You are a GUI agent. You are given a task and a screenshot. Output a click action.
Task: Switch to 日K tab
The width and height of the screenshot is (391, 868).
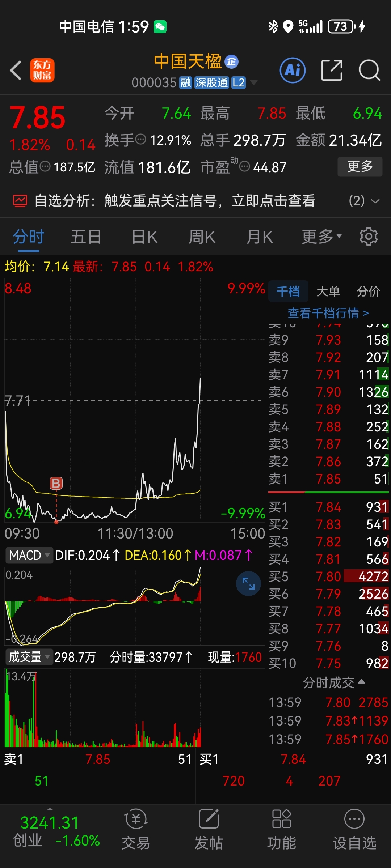144,237
